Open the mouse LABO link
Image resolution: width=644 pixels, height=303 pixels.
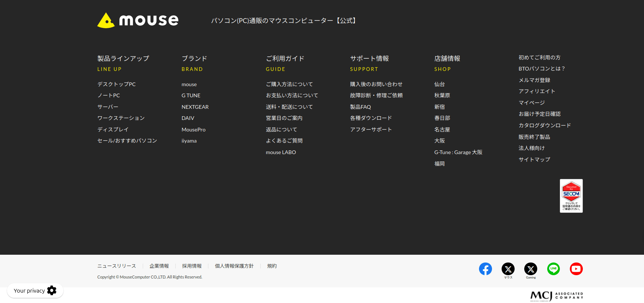[281, 152]
